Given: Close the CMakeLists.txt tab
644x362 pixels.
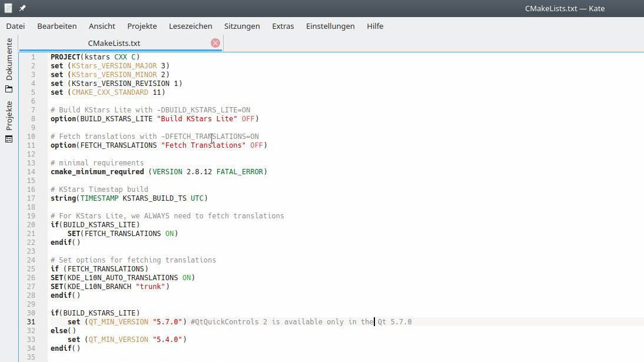Looking at the screenshot, I should click(x=215, y=43).
